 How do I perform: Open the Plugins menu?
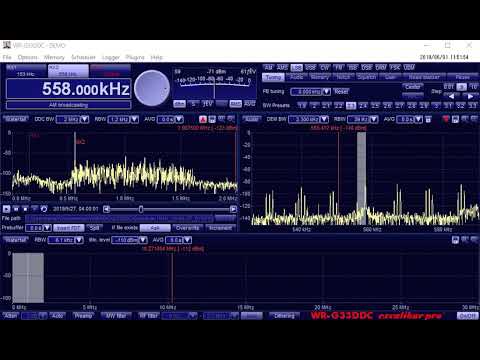[x=135, y=57]
